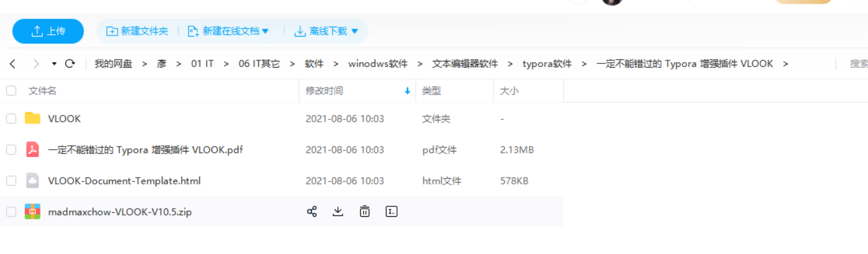Screen dimensions: 868x254
Task: Click the 2.13MB size value
Action: click(517, 150)
